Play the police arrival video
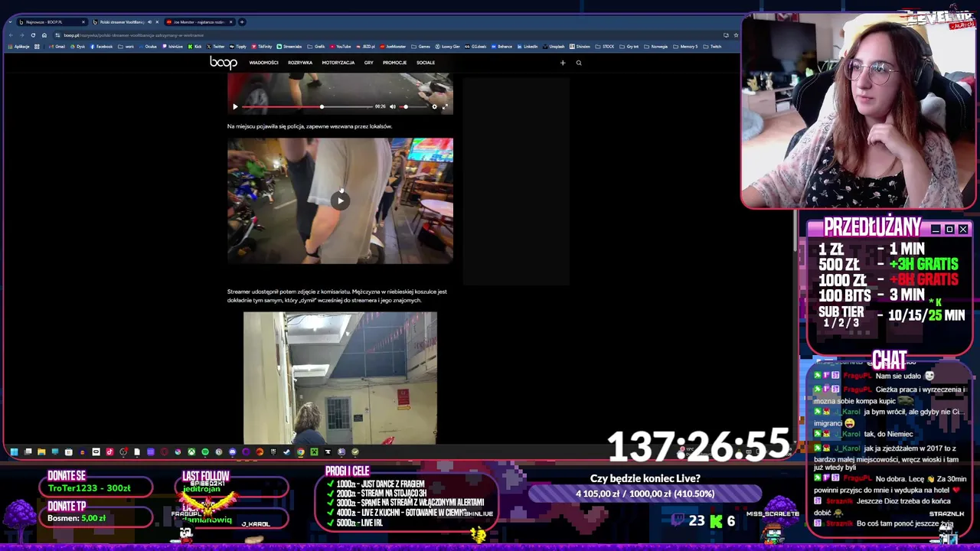 340,201
